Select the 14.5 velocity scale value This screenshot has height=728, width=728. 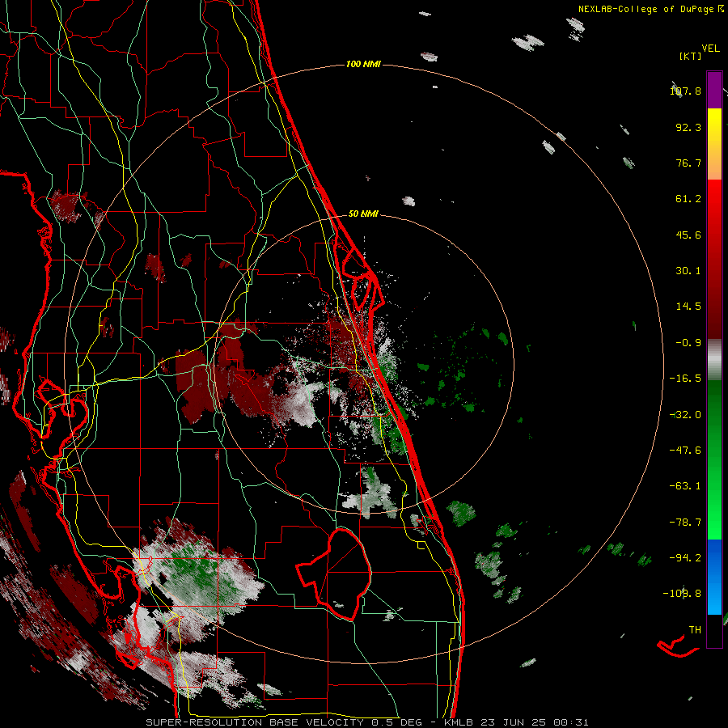688,307
